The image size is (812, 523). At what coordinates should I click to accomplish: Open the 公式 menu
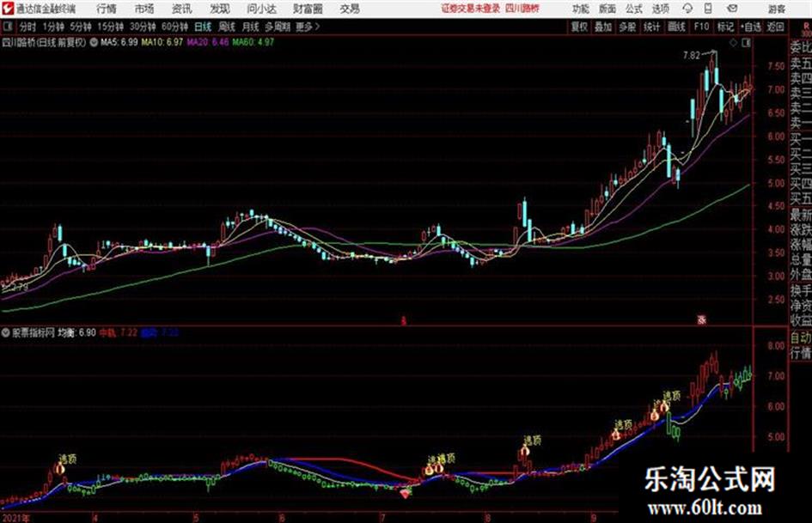(x=634, y=9)
